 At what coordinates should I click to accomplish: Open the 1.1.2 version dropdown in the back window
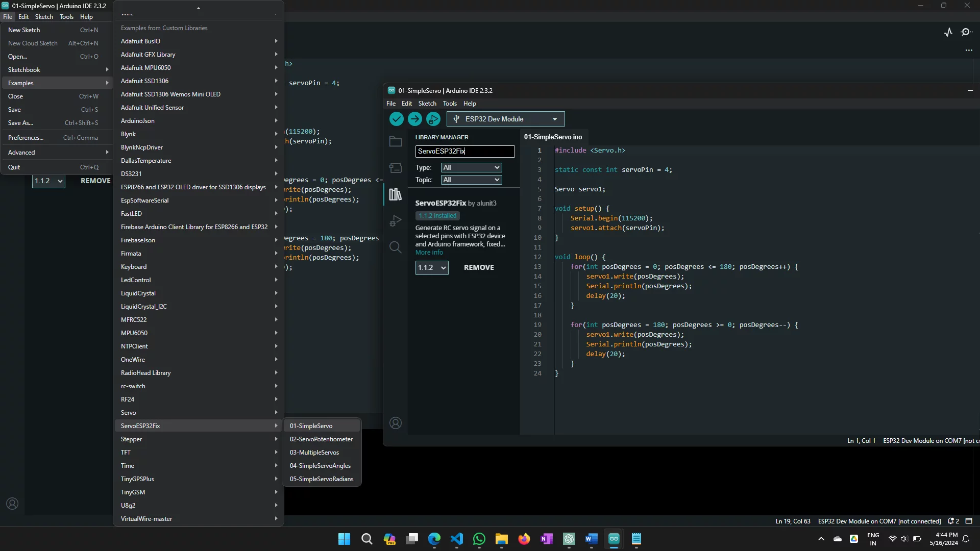48,181
